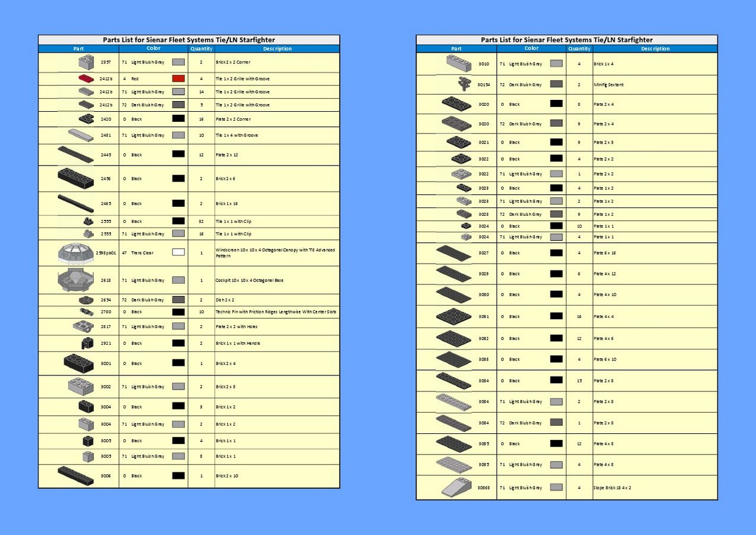Click the "Plate 2 x 2 with Holes" description

tap(236, 327)
